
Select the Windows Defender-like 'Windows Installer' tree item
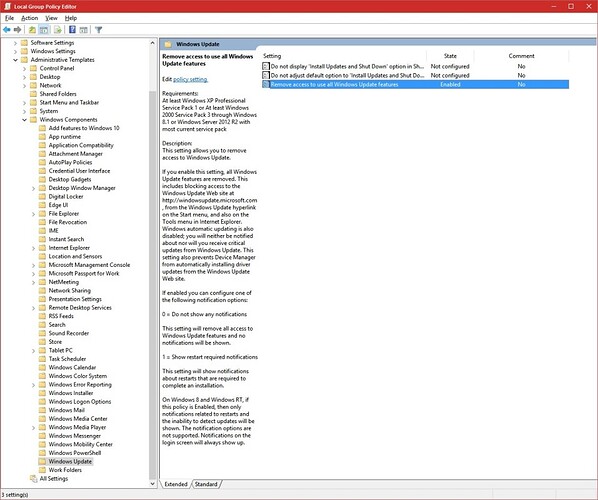(x=71, y=393)
